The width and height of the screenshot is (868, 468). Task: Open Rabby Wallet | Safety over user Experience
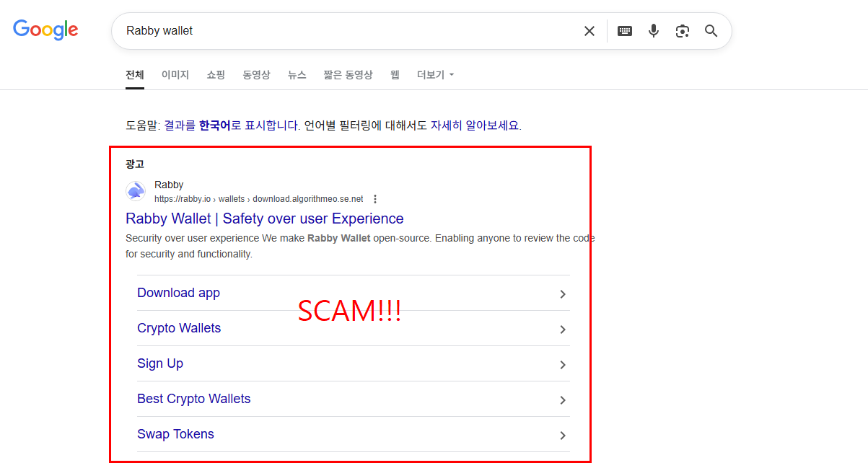tap(265, 218)
